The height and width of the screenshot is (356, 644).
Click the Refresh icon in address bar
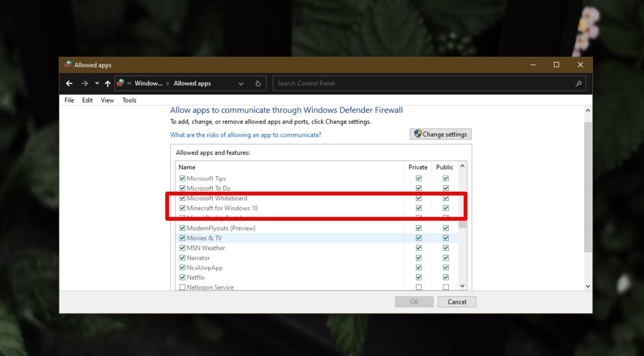tap(258, 83)
